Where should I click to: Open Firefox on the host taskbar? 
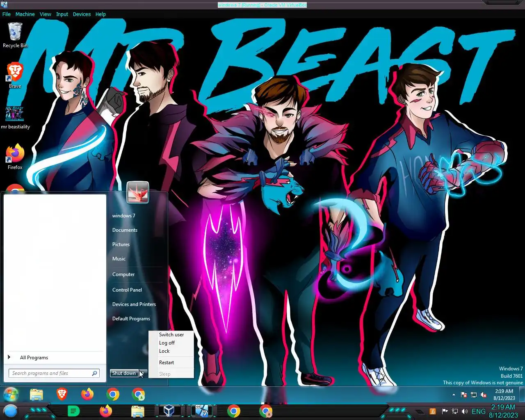click(106, 411)
